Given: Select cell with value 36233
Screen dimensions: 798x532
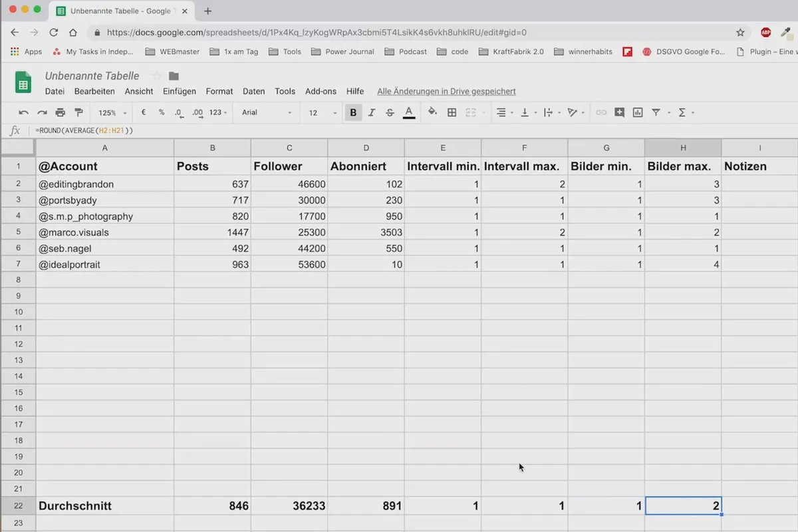Looking at the screenshot, I should click(x=289, y=506).
